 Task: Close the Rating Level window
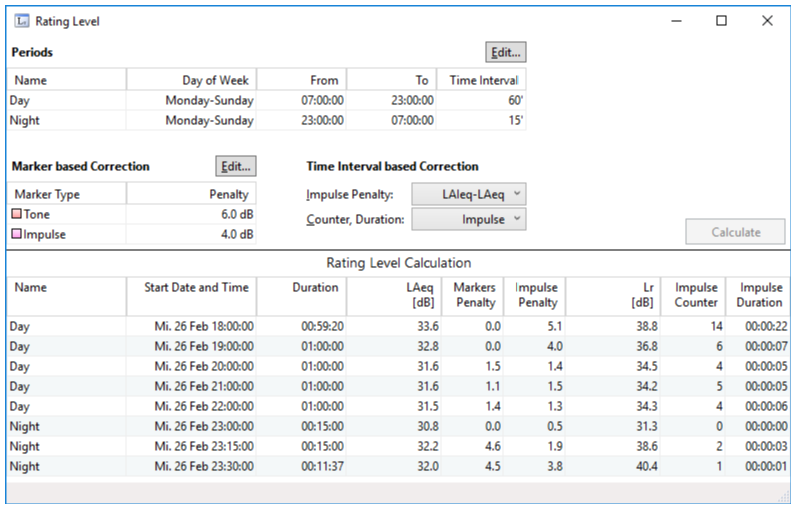(x=767, y=21)
